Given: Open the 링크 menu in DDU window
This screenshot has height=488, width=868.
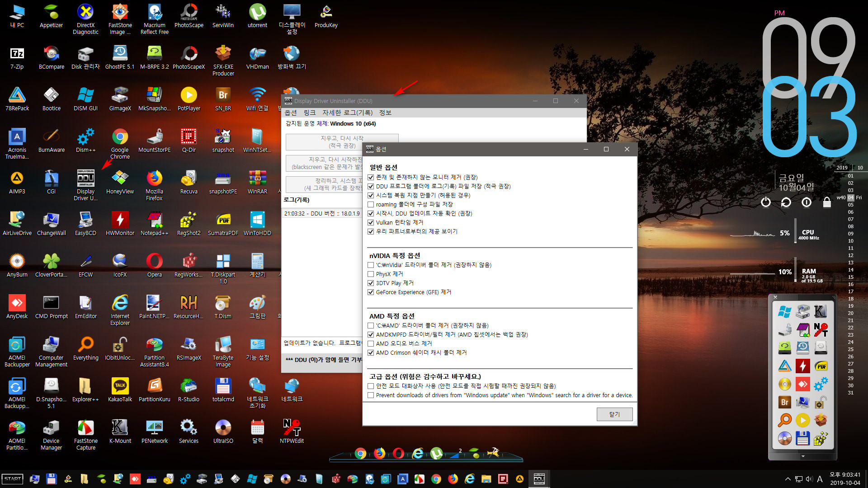Looking at the screenshot, I should pos(310,113).
